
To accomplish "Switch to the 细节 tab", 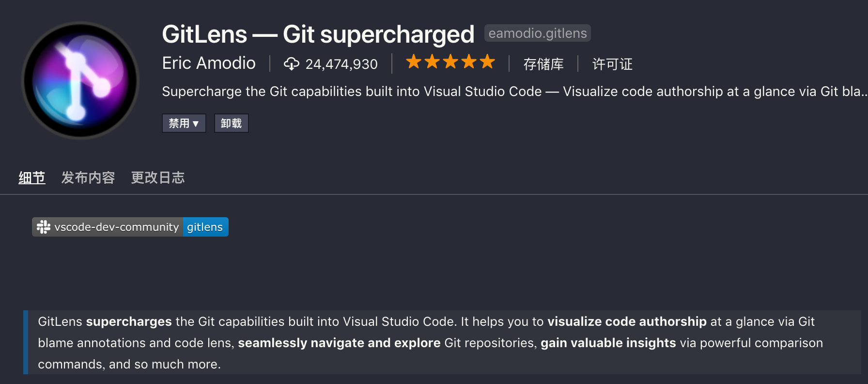I will [32, 177].
